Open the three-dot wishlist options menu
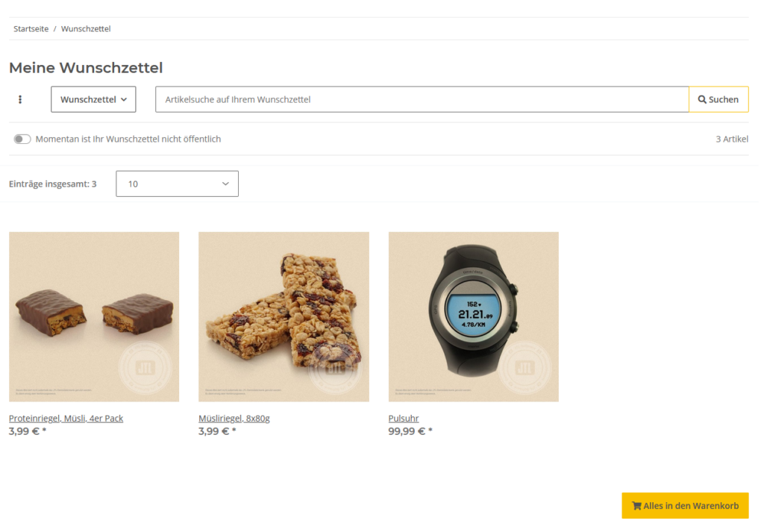Screen dimensions: 764x532 pyautogui.click(x=20, y=99)
